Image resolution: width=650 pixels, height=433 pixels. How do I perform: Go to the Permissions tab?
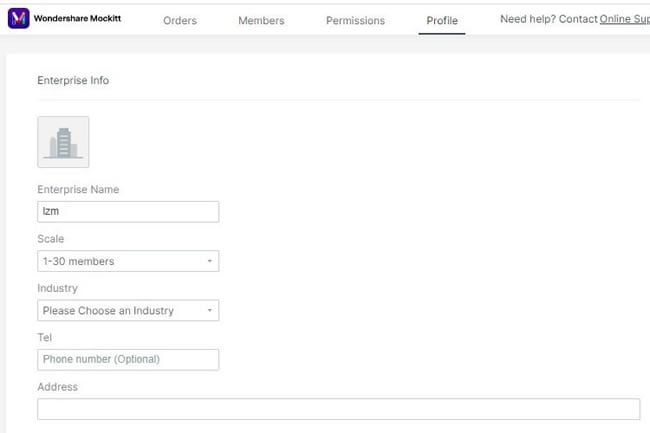[355, 20]
